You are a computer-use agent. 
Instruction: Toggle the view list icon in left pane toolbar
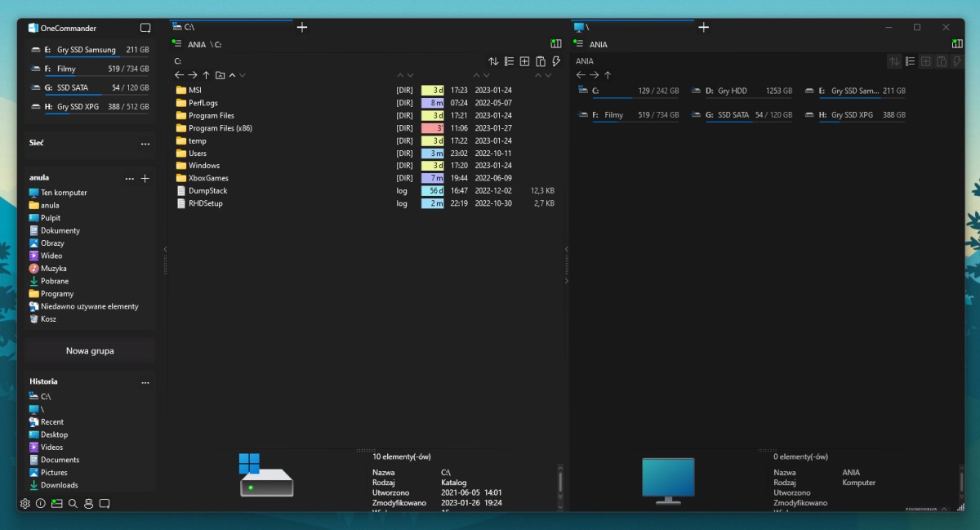coord(509,61)
